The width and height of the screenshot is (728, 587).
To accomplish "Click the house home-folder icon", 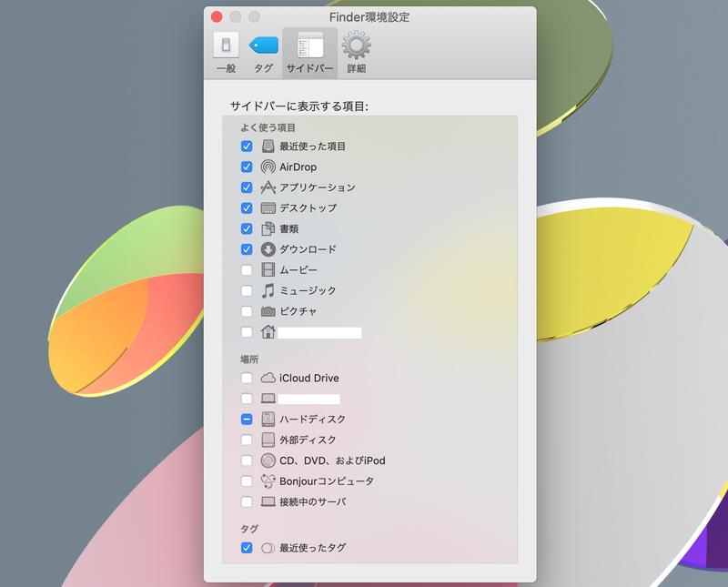I will coord(268,331).
